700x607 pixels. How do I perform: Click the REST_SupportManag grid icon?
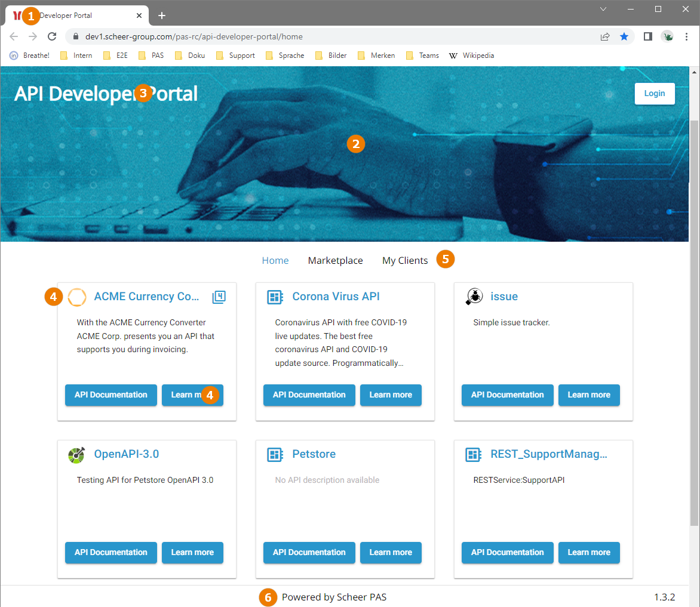click(x=473, y=454)
